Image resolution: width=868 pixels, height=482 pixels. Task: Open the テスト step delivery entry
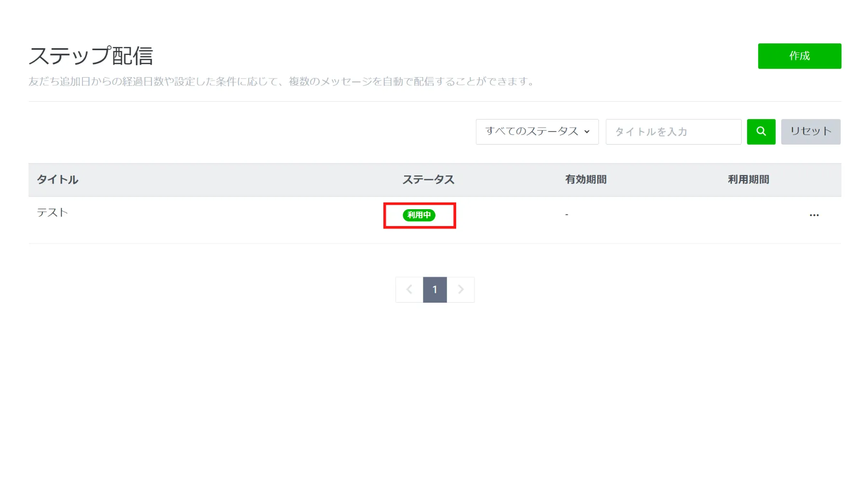pyautogui.click(x=53, y=213)
